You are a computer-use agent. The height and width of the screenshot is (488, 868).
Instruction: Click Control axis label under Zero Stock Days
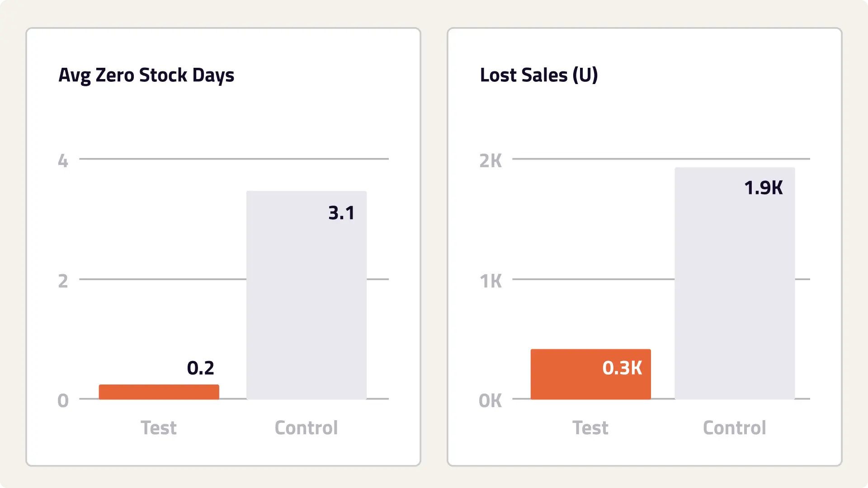pos(306,427)
